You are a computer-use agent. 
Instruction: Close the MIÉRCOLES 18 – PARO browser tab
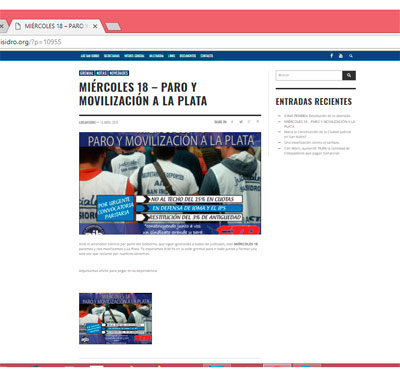95,26
